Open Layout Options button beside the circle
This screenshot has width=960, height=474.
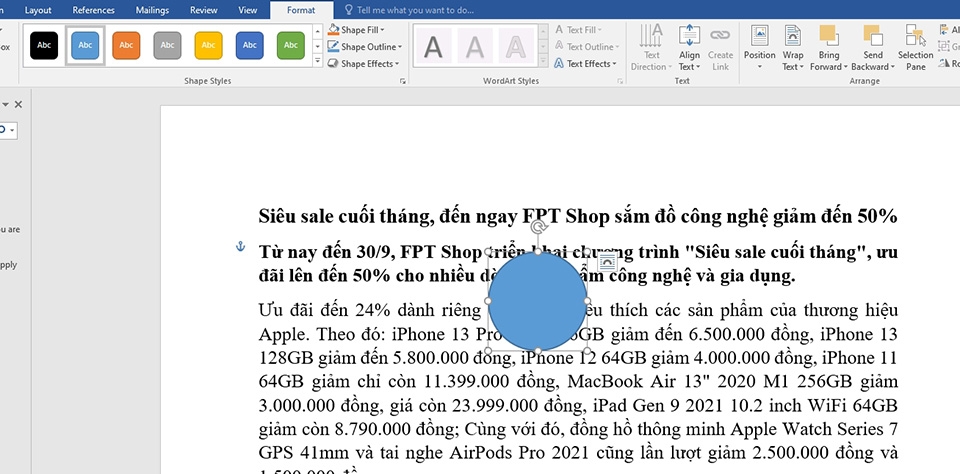(607, 261)
